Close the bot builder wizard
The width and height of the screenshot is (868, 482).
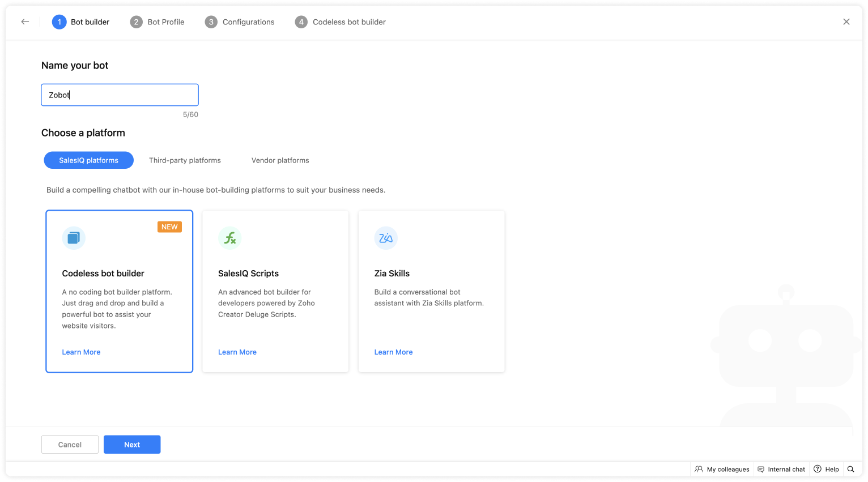pyautogui.click(x=846, y=22)
